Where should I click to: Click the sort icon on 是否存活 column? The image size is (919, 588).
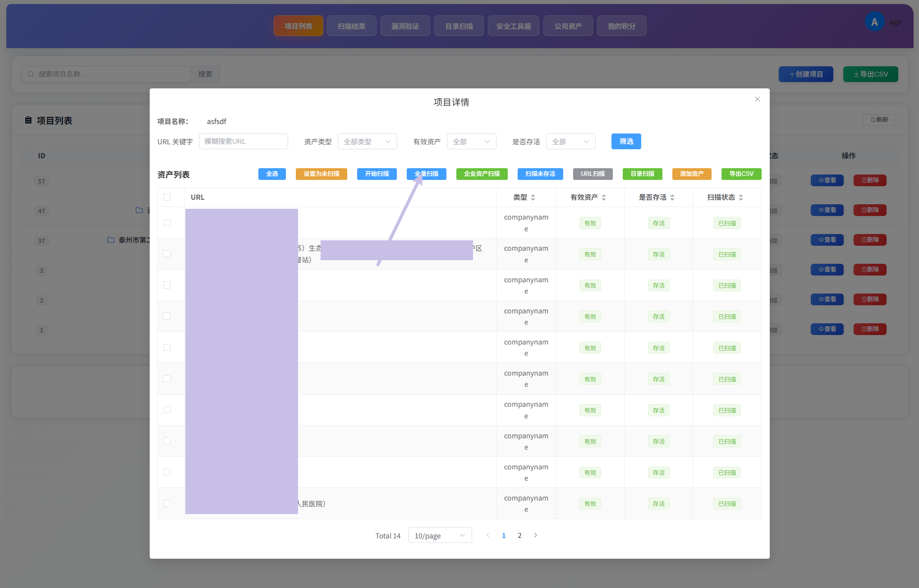coord(672,198)
